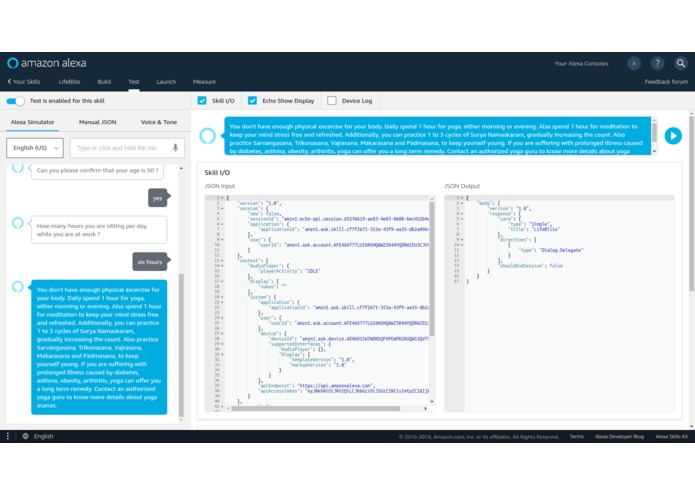Open Your Alexa Consoles link
This screenshot has width=695, height=494.
pyautogui.click(x=581, y=63)
